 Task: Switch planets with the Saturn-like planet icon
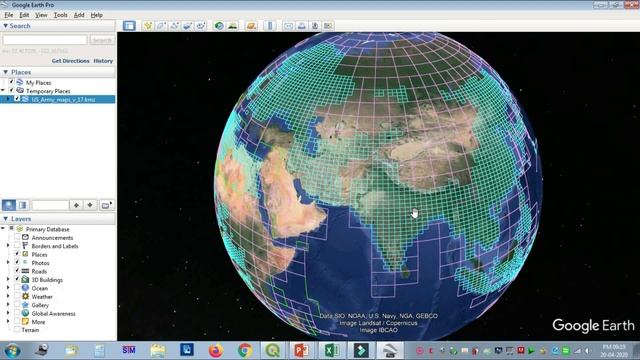tap(251, 26)
